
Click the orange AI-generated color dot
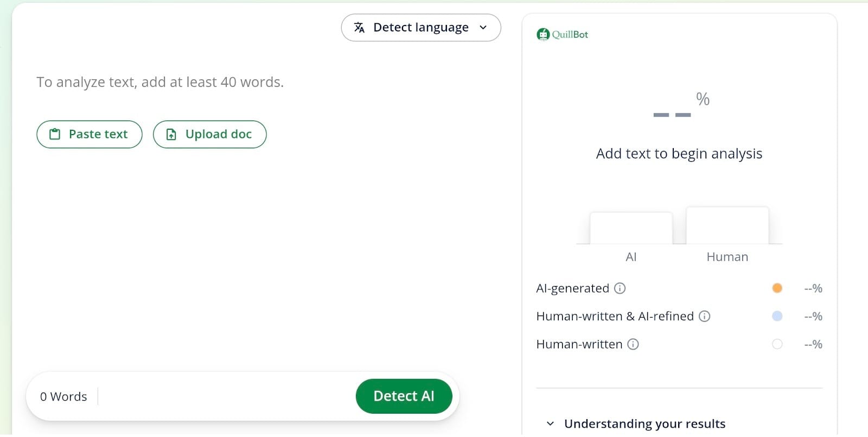(x=777, y=288)
